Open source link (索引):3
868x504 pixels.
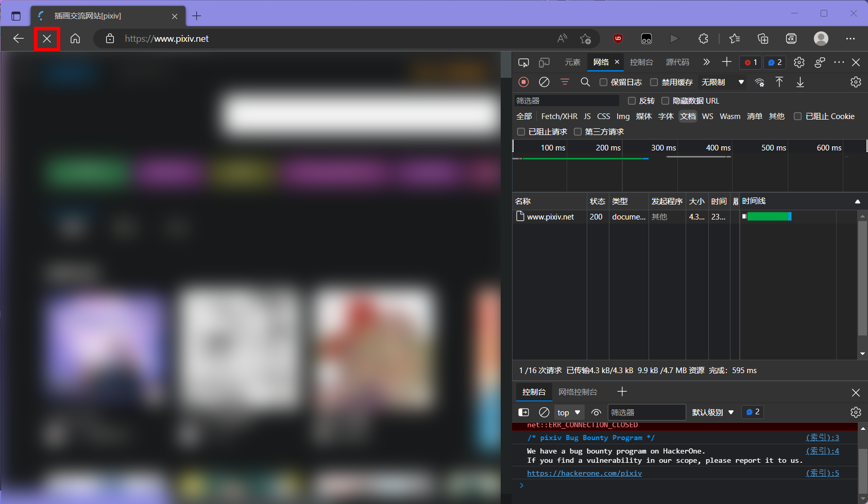(823, 438)
